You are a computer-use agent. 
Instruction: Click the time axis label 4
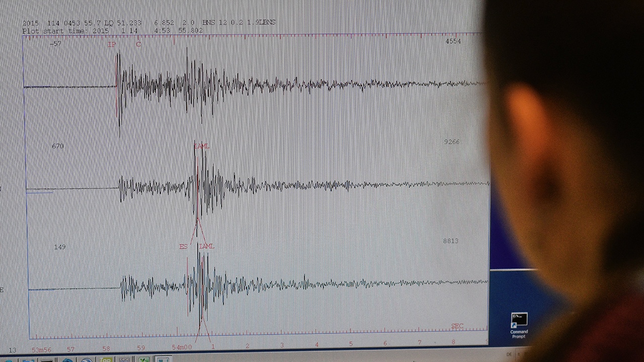(x=316, y=345)
